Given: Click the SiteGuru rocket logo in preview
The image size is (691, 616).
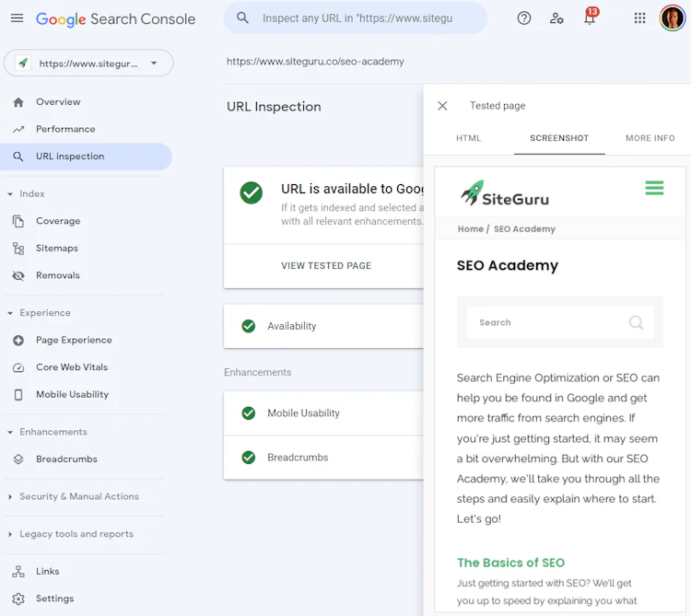Looking at the screenshot, I should [x=505, y=192].
